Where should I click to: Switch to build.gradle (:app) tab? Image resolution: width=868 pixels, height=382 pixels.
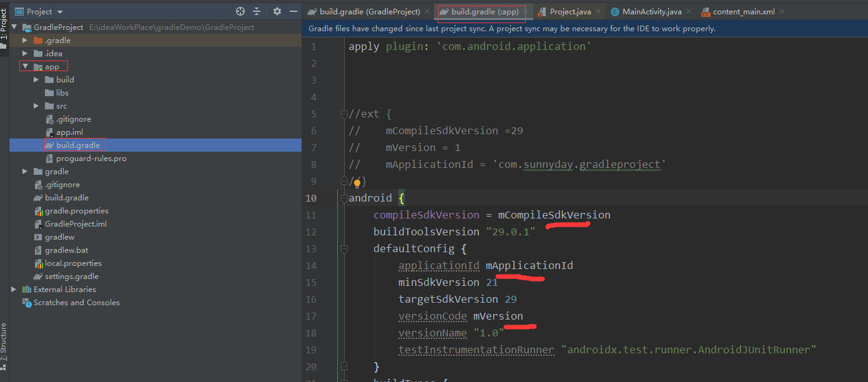point(485,12)
